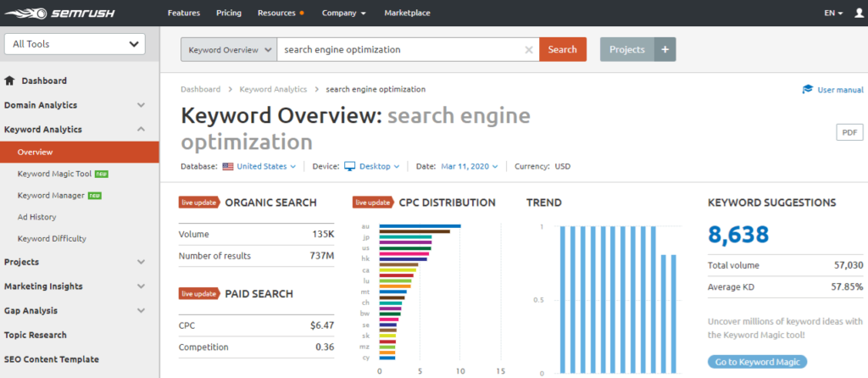
Task: Open the Mar 11, 2020 date dropdown
Action: [x=470, y=166]
